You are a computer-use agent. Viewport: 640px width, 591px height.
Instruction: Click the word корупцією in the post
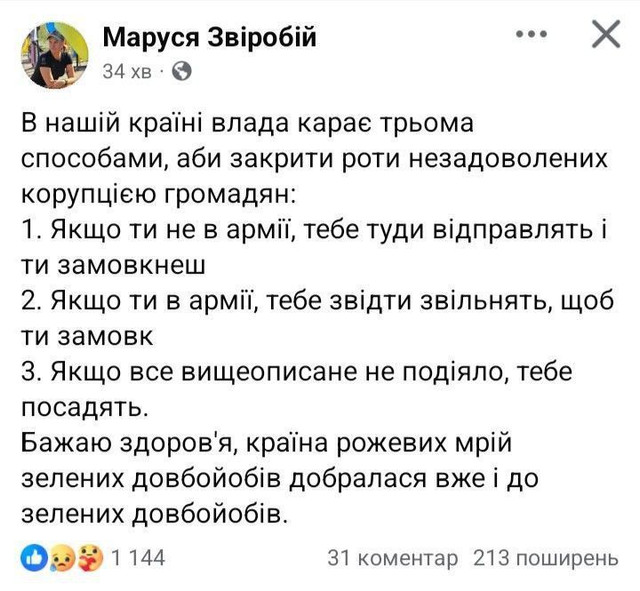tap(88, 194)
